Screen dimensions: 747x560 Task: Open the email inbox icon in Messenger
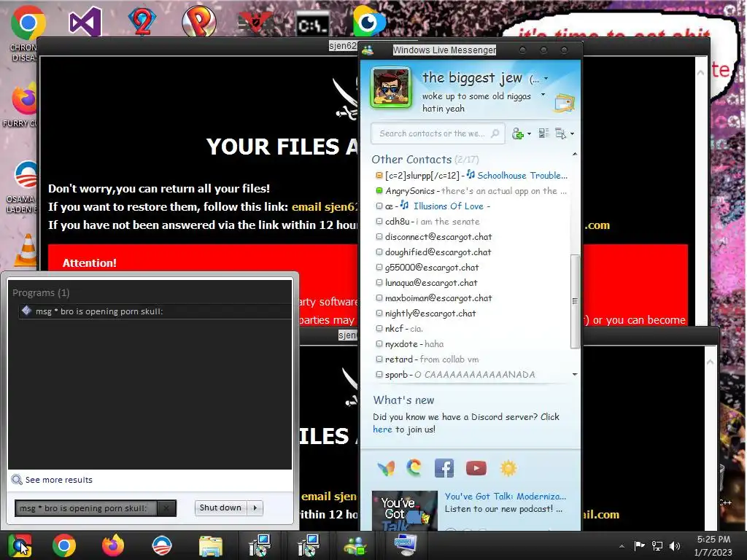[x=564, y=103]
